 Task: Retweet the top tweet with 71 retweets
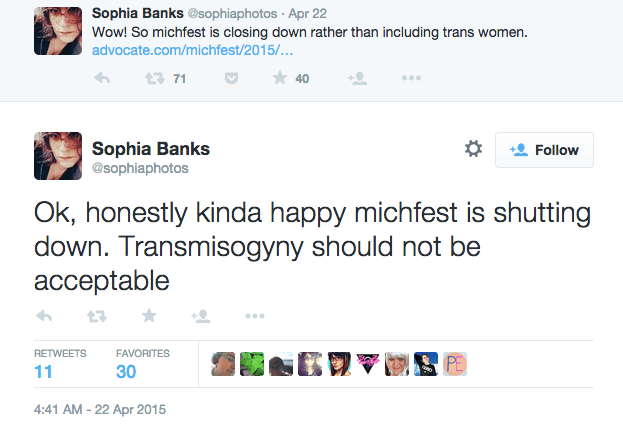[154, 80]
